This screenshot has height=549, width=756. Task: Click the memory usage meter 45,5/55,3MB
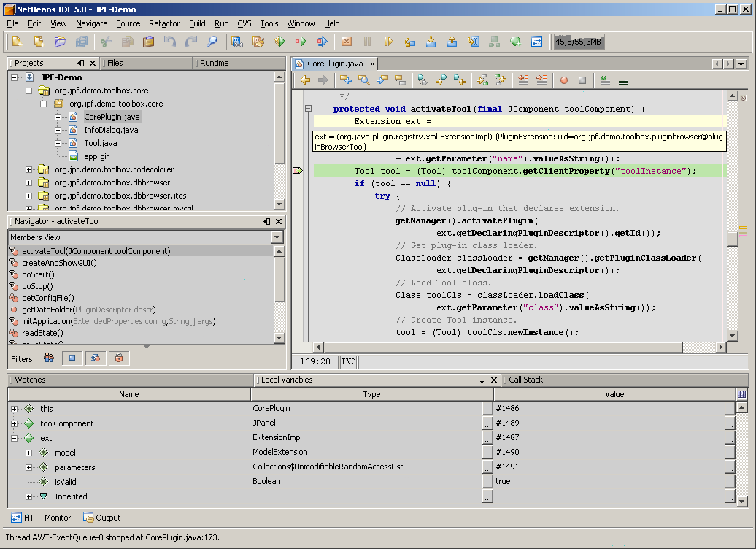click(x=578, y=42)
